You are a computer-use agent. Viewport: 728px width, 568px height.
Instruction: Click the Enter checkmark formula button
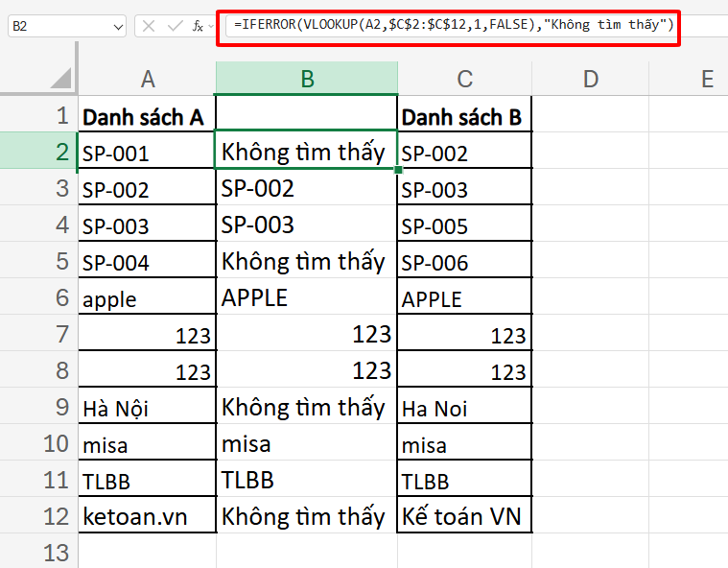click(x=175, y=26)
